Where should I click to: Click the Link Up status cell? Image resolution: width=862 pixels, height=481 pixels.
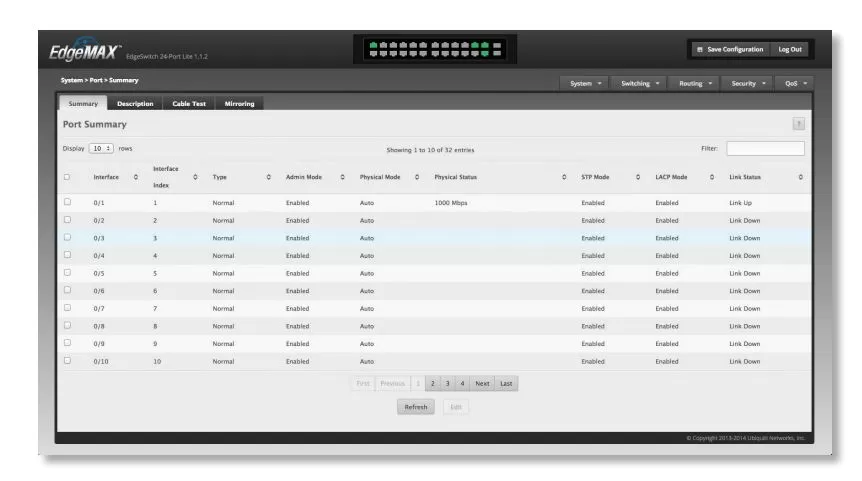[741, 203]
